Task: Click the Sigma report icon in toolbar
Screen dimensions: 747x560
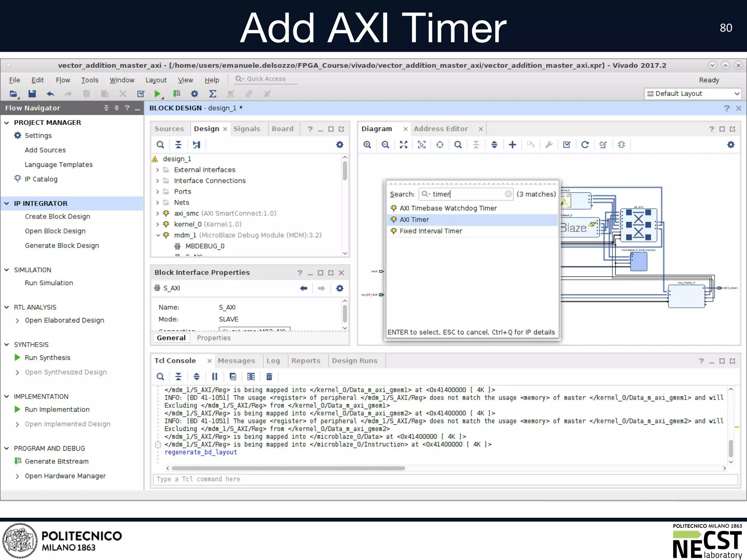Action: pos(213,94)
